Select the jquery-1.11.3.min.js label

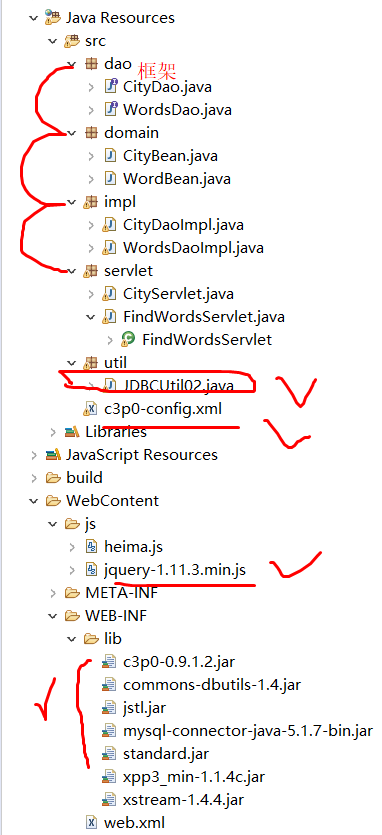(175, 570)
